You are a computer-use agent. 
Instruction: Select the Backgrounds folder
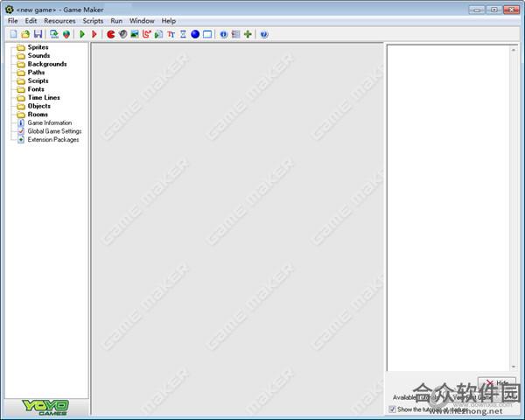(x=47, y=64)
